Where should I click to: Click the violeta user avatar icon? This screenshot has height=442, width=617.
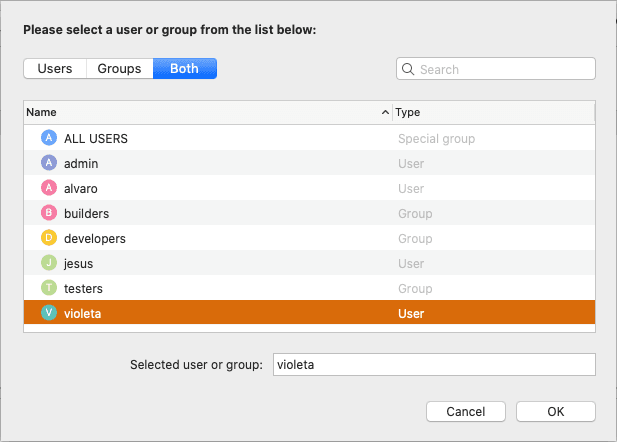[49, 313]
